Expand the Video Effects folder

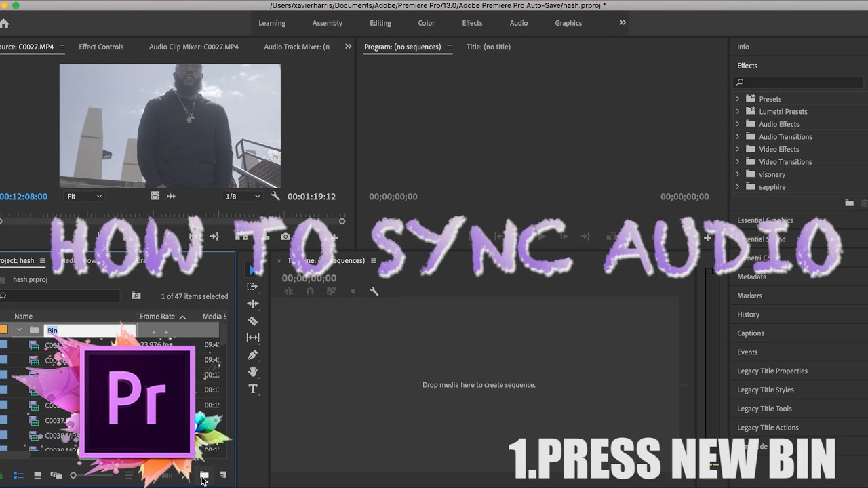tap(738, 149)
